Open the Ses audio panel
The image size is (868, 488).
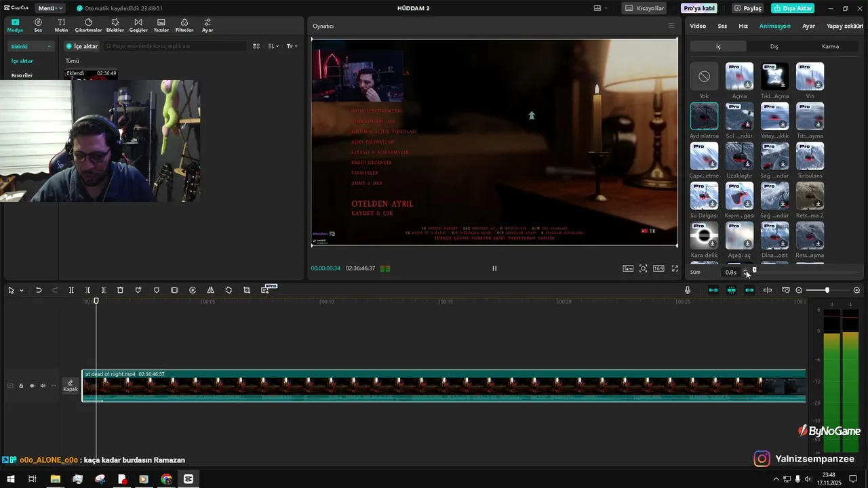point(38,26)
